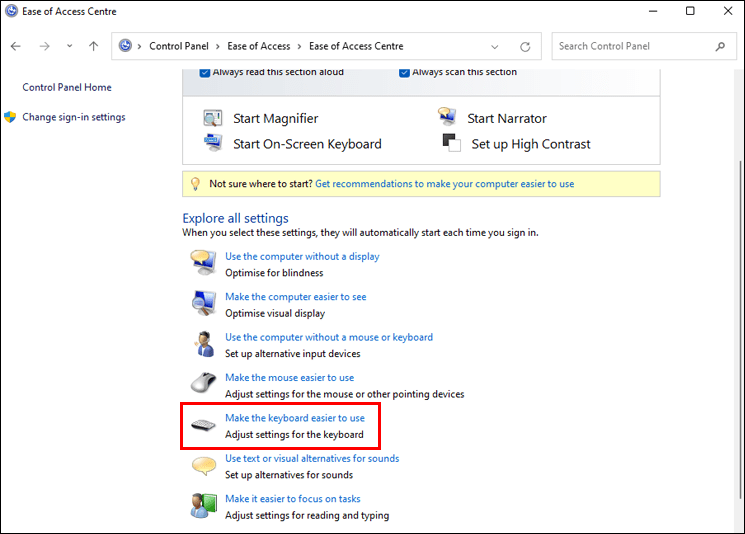
Task: Click the High Contrast icon
Action: pyautogui.click(x=450, y=143)
